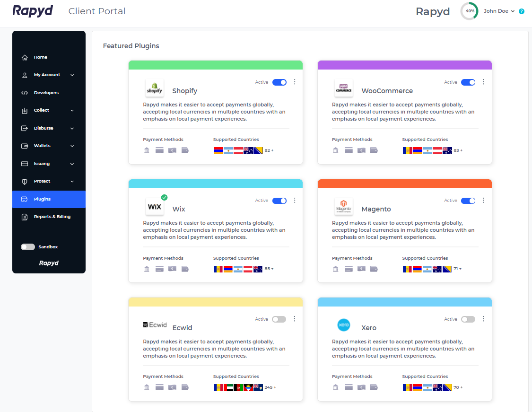The height and width of the screenshot is (412, 532).
Task: Click the Magento plugin title
Action: [376, 210]
